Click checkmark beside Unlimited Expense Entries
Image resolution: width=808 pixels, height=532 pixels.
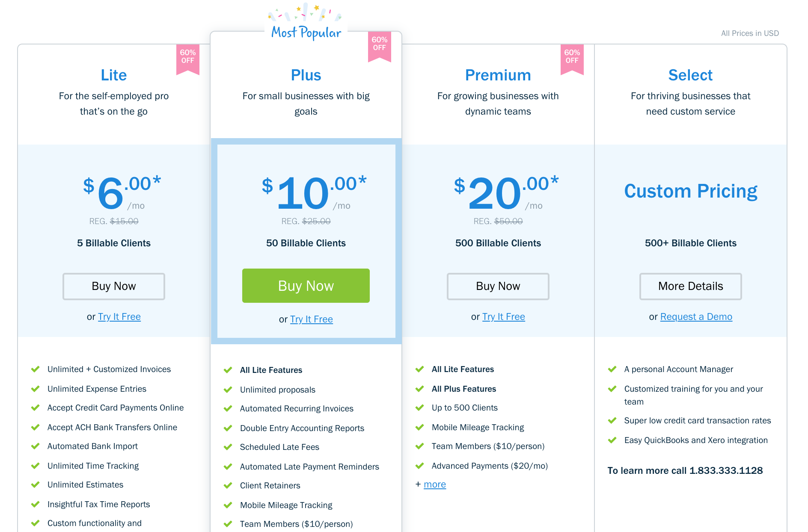coord(36,389)
